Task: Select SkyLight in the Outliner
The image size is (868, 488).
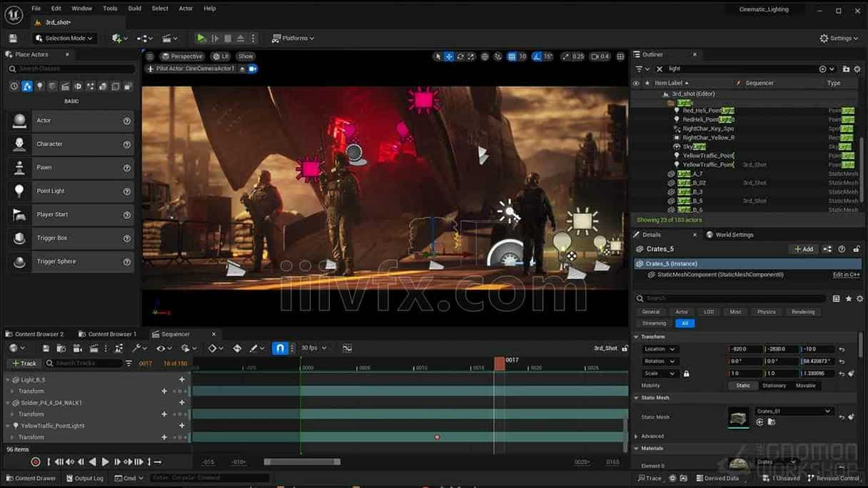Action: pyautogui.click(x=695, y=147)
